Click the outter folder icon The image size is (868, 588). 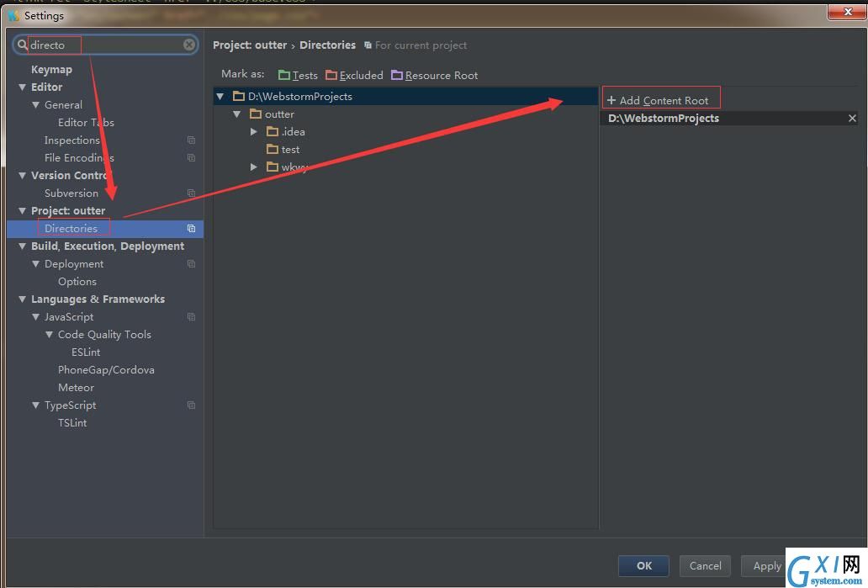click(x=255, y=114)
